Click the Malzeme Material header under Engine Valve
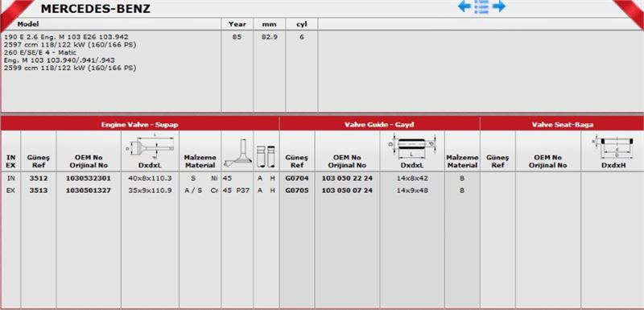 [200, 161]
